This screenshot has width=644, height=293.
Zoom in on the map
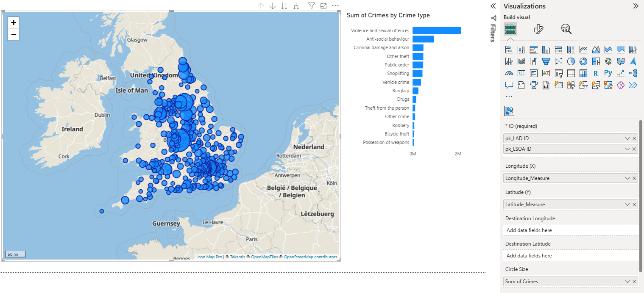point(14,23)
